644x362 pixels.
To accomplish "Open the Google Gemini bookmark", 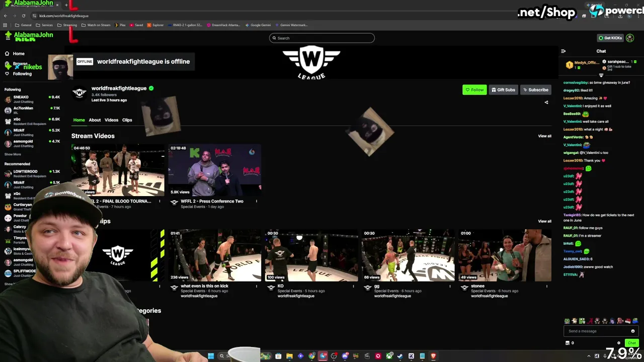I will (x=258, y=25).
